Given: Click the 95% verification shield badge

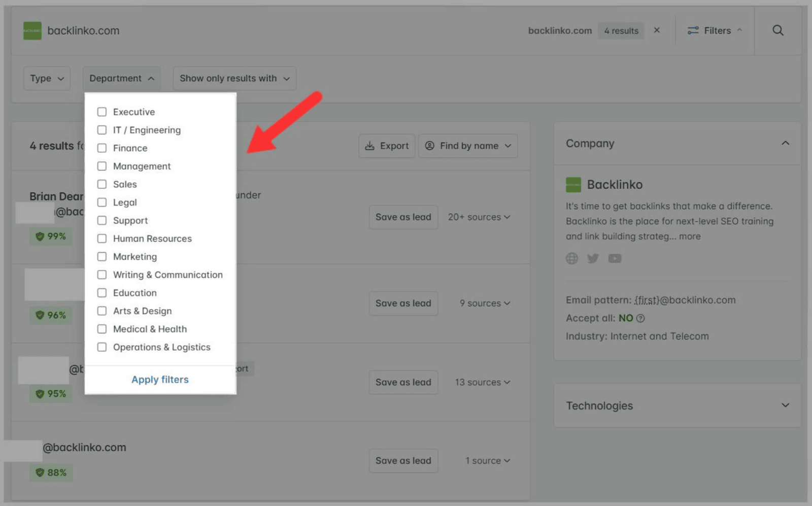Looking at the screenshot, I should pyautogui.click(x=51, y=393).
